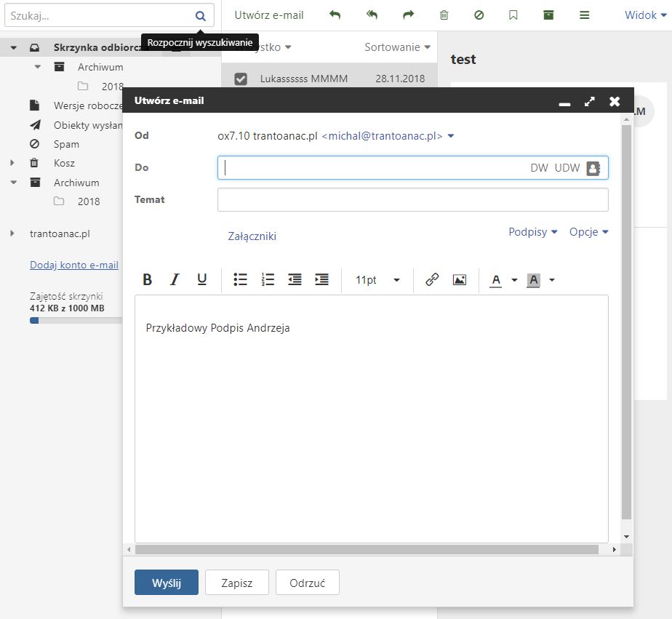Decrease indent in editor

(295, 279)
